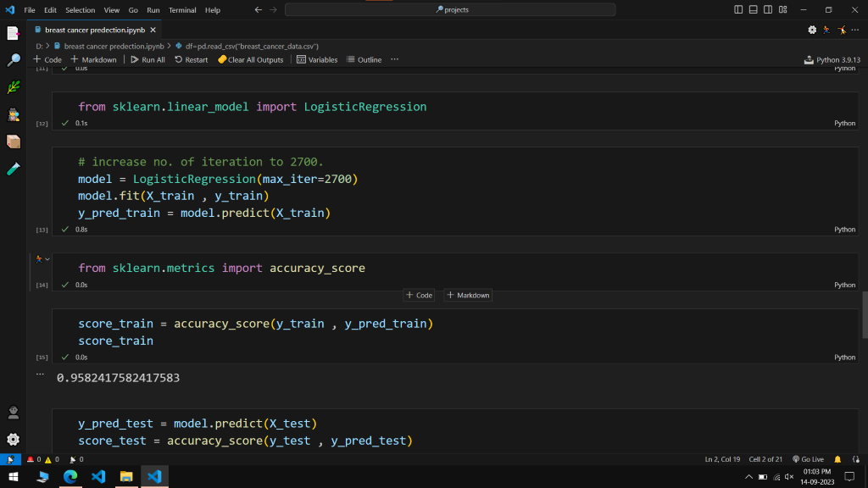Expand the run options chevron beside the cell run button
Image resolution: width=868 pixels, height=488 pixels.
tap(47, 259)
